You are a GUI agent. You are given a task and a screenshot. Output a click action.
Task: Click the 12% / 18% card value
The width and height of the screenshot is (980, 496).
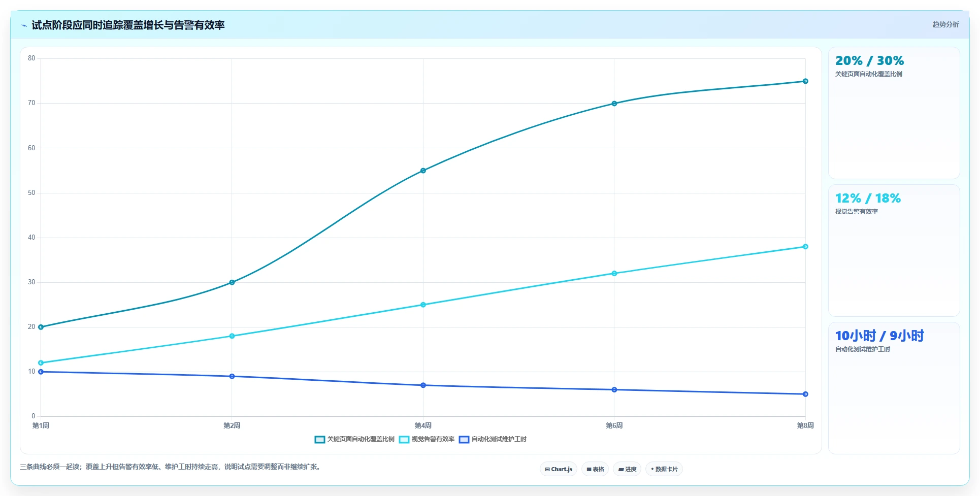pos(868,199)
